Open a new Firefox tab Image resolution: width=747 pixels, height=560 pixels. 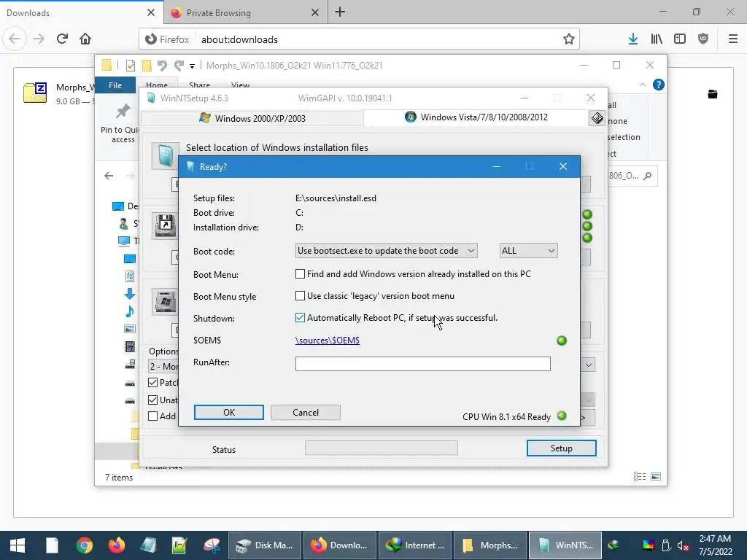(340, 12)
